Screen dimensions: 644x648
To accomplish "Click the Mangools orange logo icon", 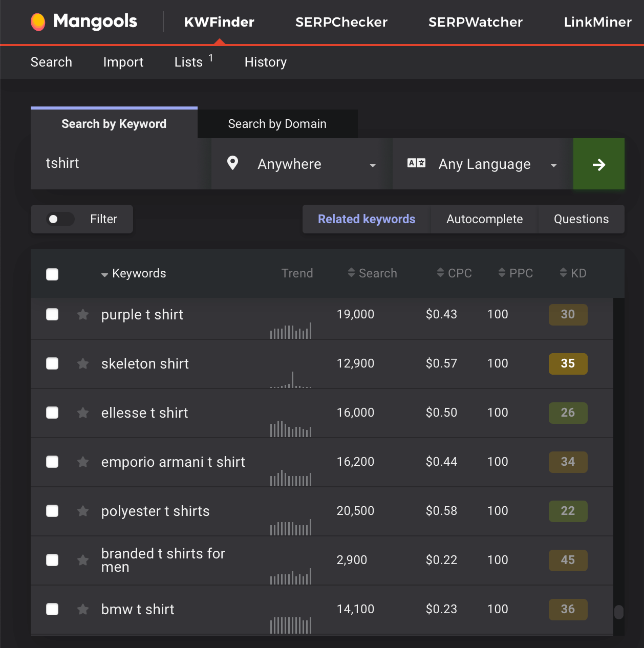I will (38, 21).
